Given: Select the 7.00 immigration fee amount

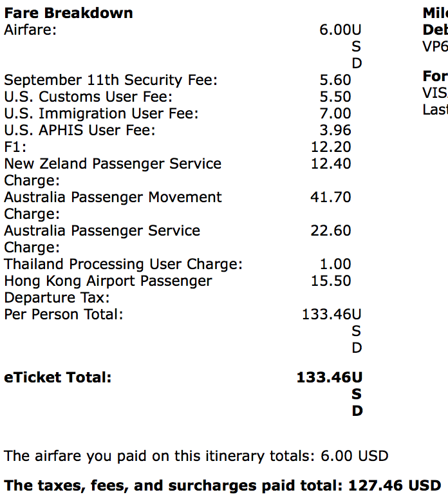Looking at the screenshot, I should pyautogui.click(x=335, y=113).
